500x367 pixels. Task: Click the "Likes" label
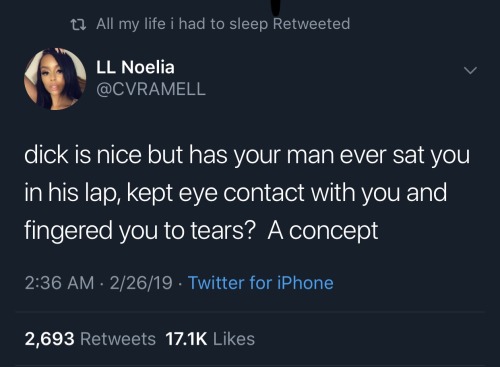(x=234, y=339)
